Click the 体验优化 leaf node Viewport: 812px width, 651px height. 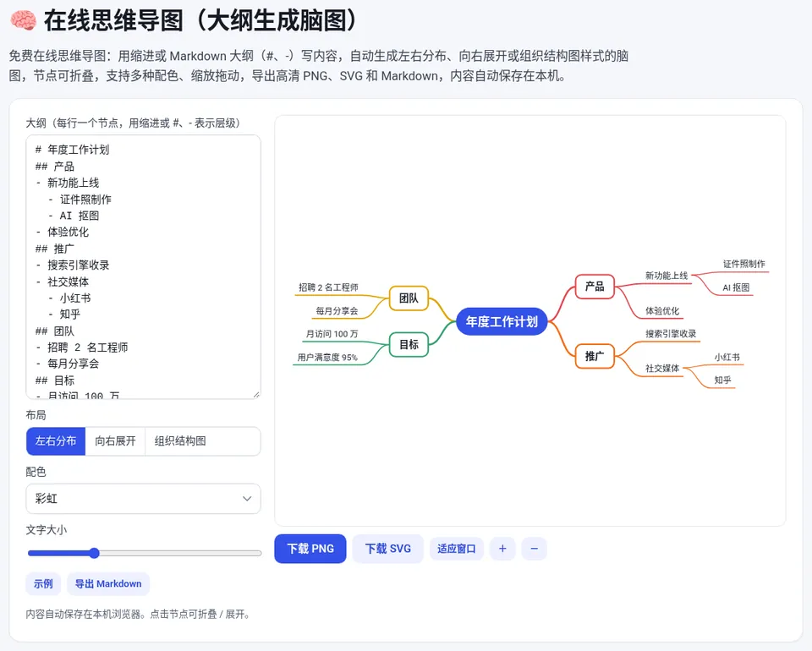[661, 311]
